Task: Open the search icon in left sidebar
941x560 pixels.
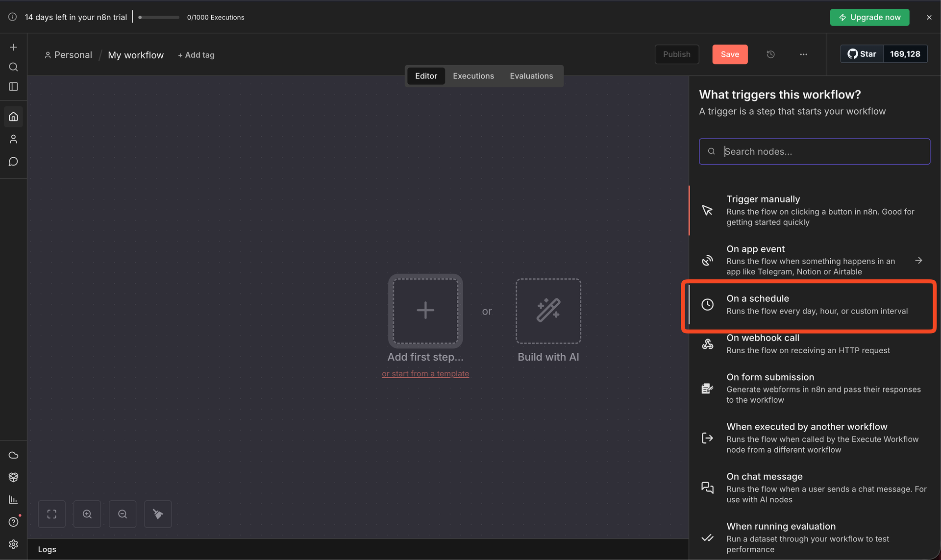Action: [14, 67]
